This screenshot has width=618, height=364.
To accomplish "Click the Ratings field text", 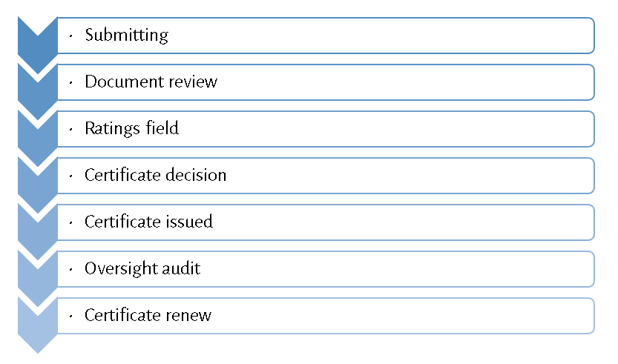I will tap(131, 128).
